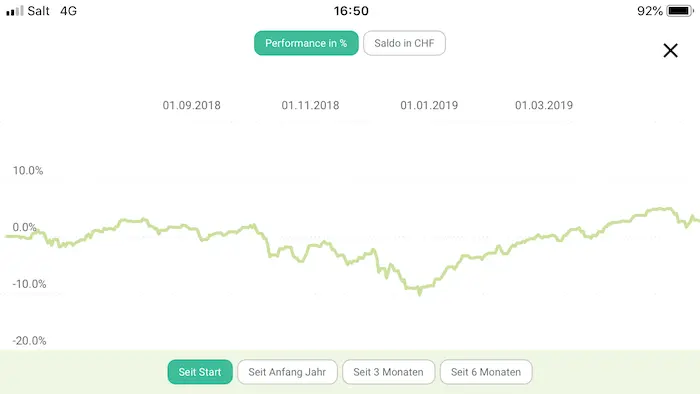Tap the 92% battery percentage
Image resolution: width=700 pixels, height=394 pixels.
click(650, 11)
